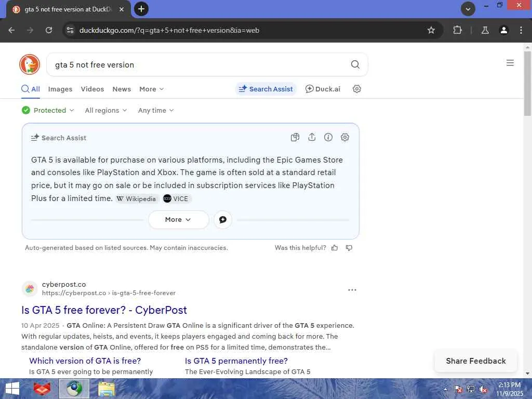Open 'Which version of GTA is free?' sublink
This screenshot has width=532, height=399.
85,361
